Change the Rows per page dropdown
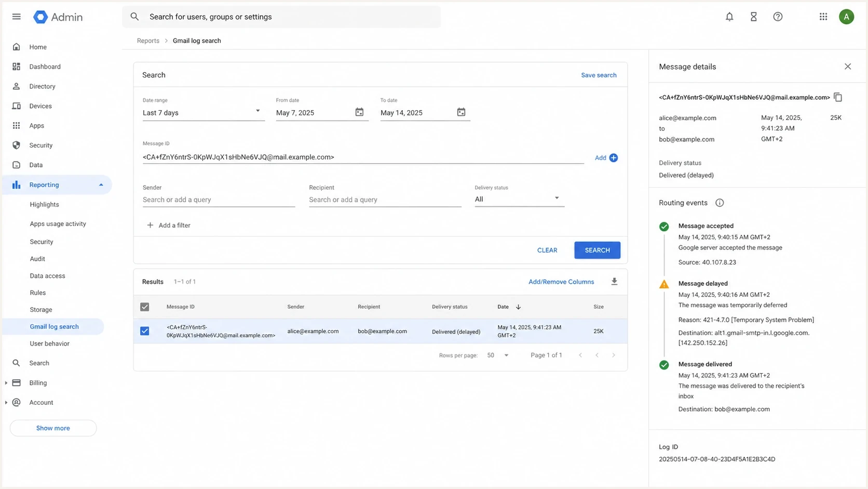Screen dimensions: 868x489 (x=497, y=355)
